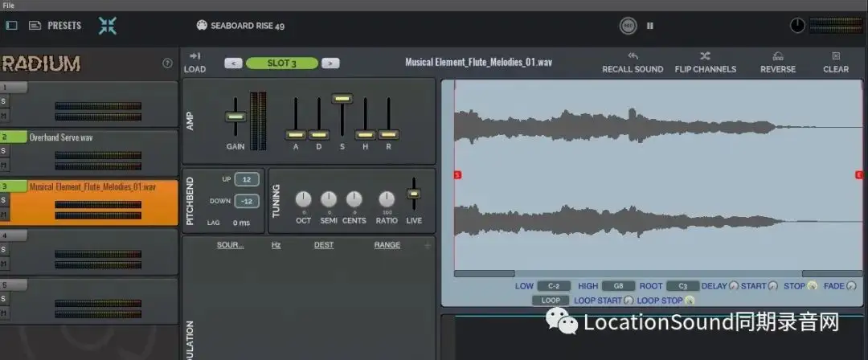The image size is (868, 360).
Task: Mute slot 1
Action: click(4, 117)
